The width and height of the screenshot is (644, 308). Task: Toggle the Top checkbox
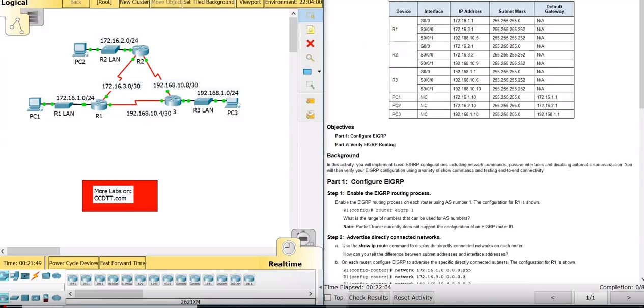pyautogui.click(x=328, y=298)
